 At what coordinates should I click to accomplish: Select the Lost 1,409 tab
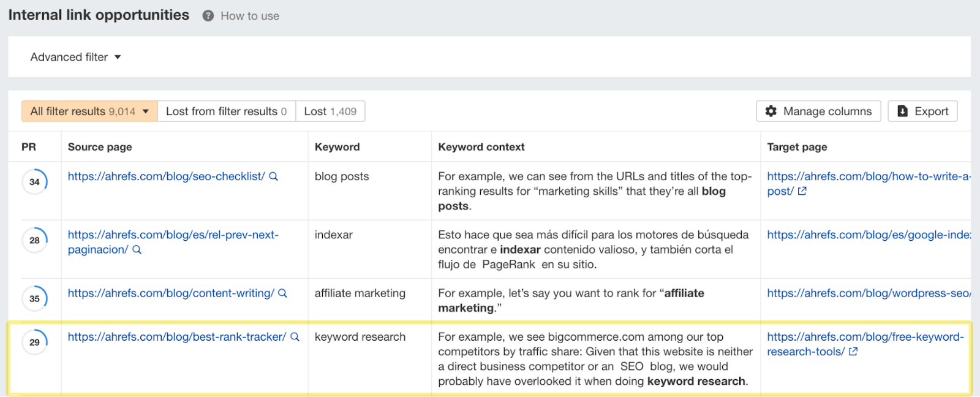pos(330,112)
